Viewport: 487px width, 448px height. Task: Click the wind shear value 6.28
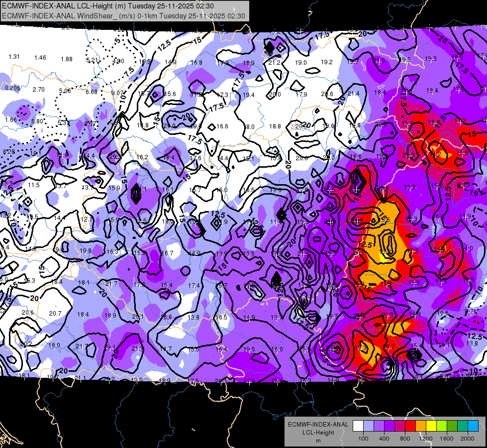pos(8,152)
